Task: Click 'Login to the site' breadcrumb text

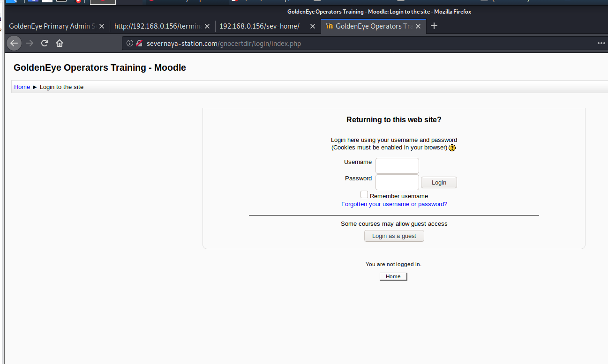Action: [x=61, y=87]
